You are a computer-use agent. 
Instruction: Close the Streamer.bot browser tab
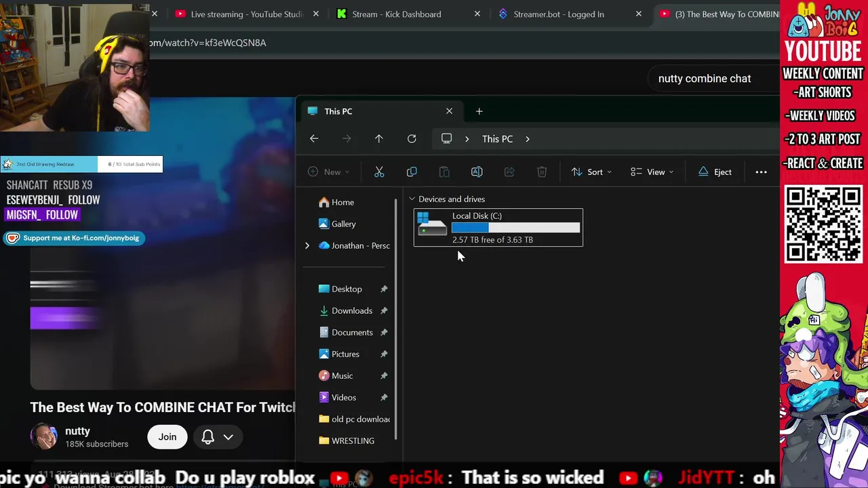[639, 14]
